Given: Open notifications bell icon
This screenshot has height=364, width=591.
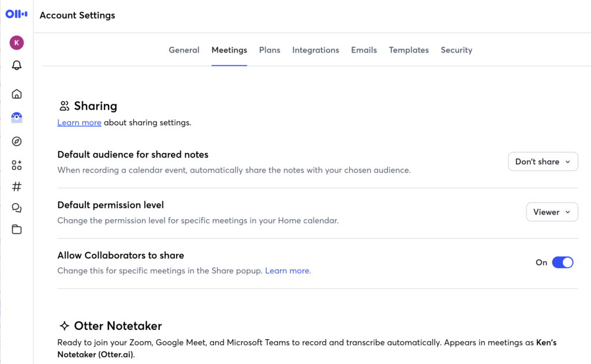Looking at the screenshot, I should [17, 65].
